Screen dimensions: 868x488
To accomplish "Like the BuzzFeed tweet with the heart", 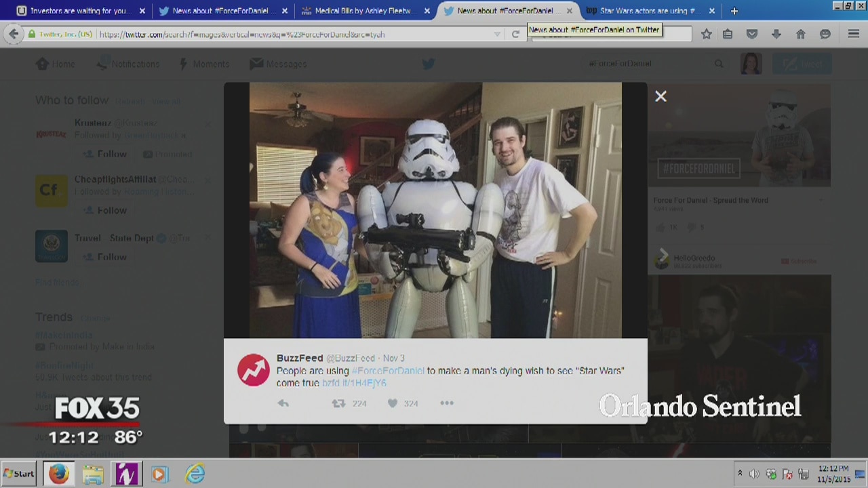I will tap(393, 403).
